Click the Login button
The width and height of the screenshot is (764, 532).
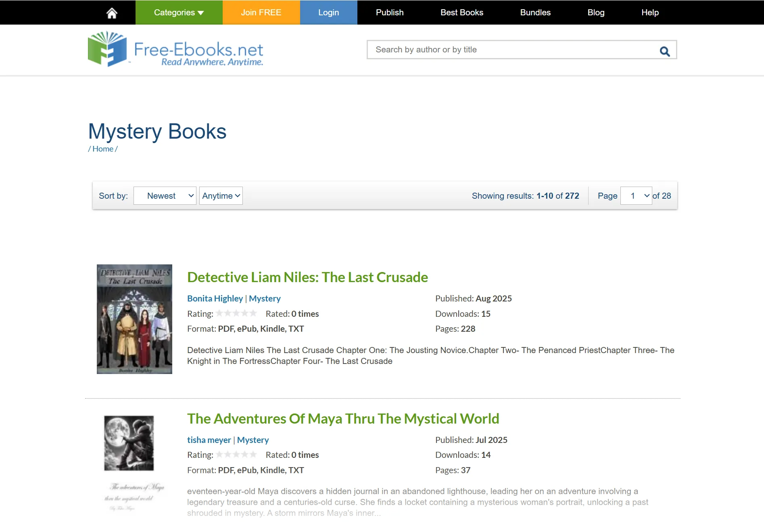coord(328,12)
